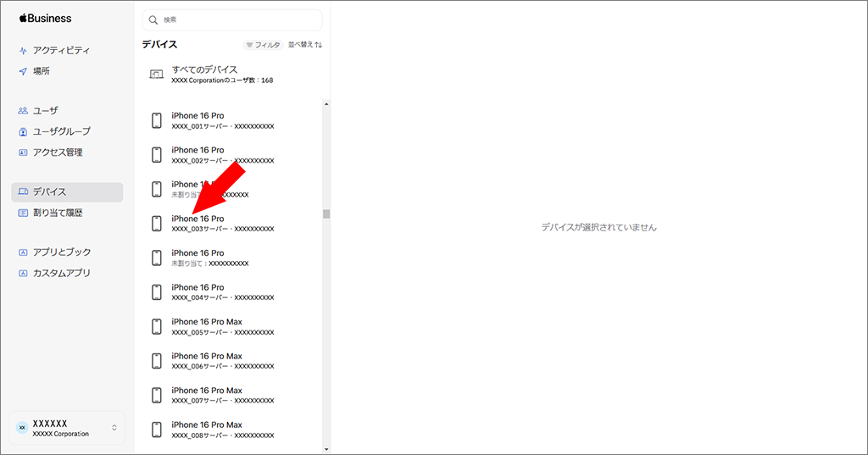
Task: Click phone icon of XXXX_007 row
Action: 157,395
